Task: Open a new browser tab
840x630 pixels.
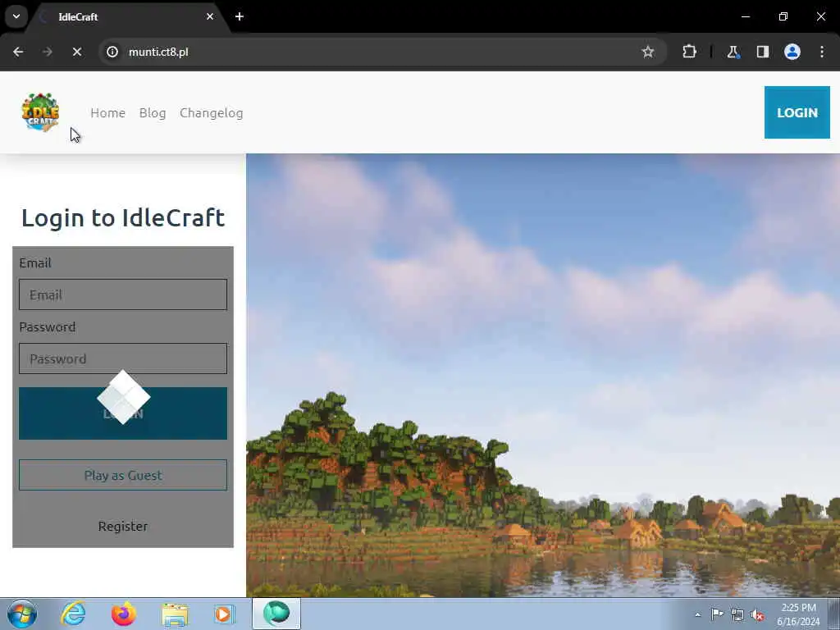Action: pos(240,16)
